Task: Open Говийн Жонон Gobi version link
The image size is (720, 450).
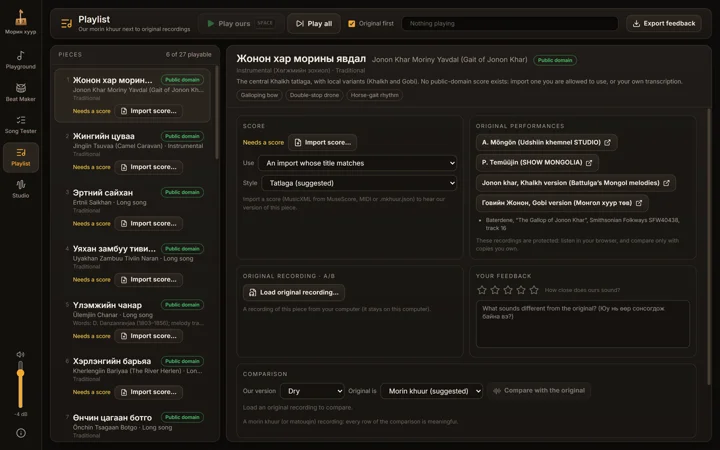Action: tap(562, 203)
